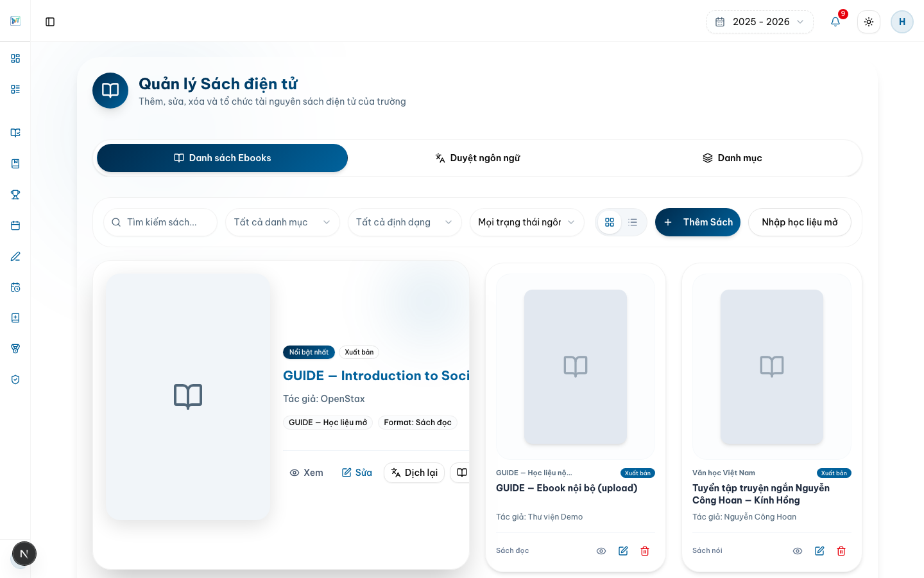Open the Tất cả định dạng dropdown
The image size is (924, 578).
point(404,222)
